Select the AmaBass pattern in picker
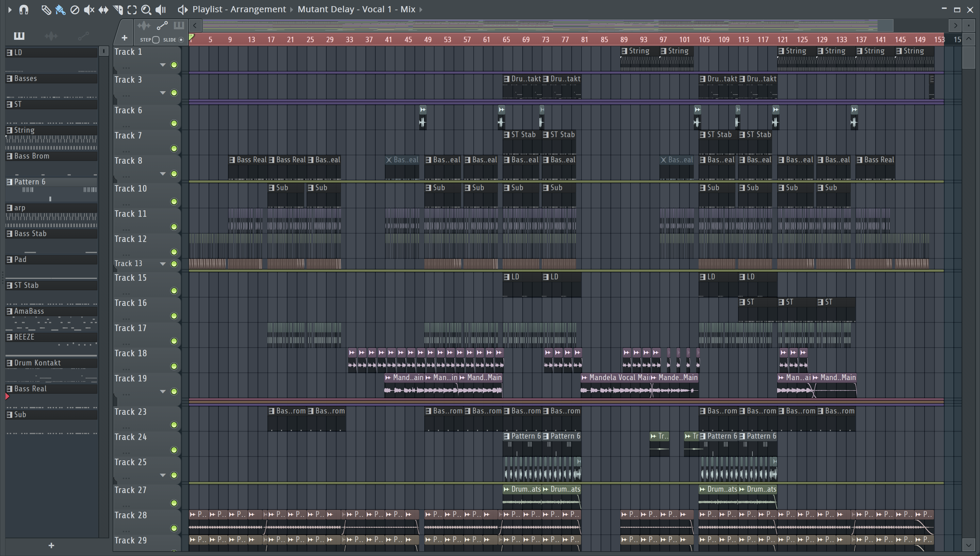The width and height of the screenshot is (980, 556). (51, 311)
